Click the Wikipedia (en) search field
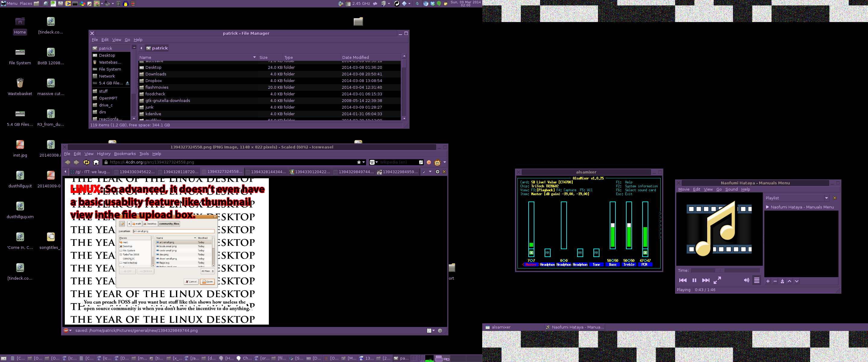 click(398, 162)
